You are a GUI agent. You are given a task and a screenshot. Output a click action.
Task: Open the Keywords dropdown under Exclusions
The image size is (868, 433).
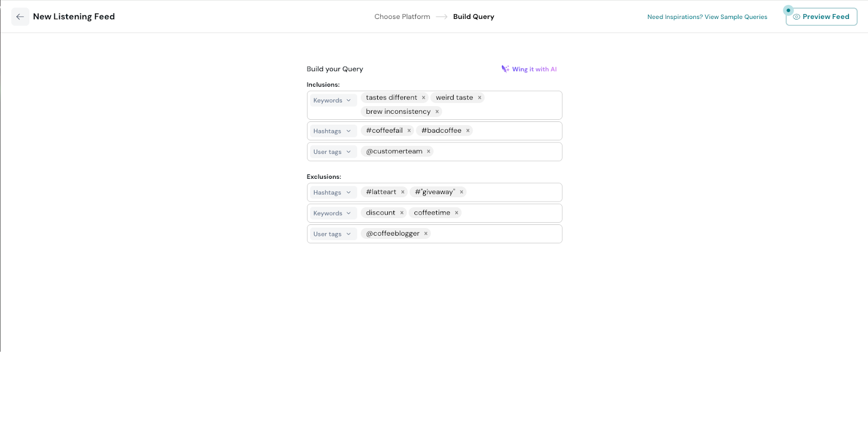(332, 213)
